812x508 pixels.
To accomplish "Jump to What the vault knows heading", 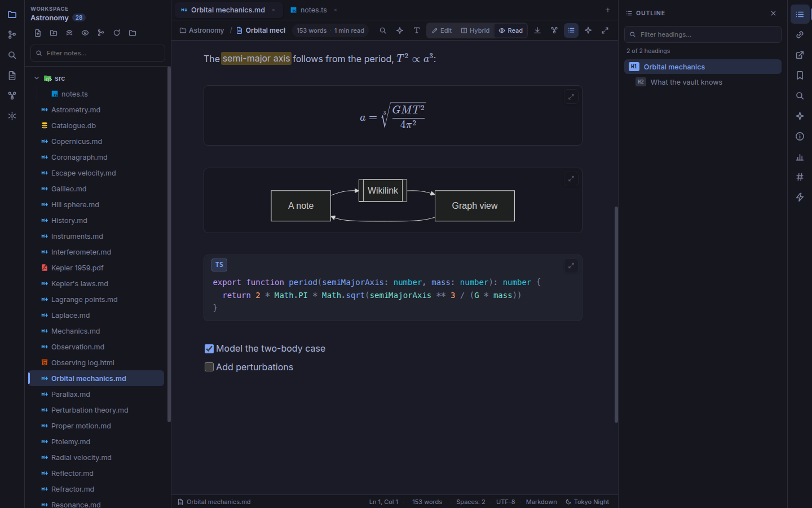I will (703, 82).
